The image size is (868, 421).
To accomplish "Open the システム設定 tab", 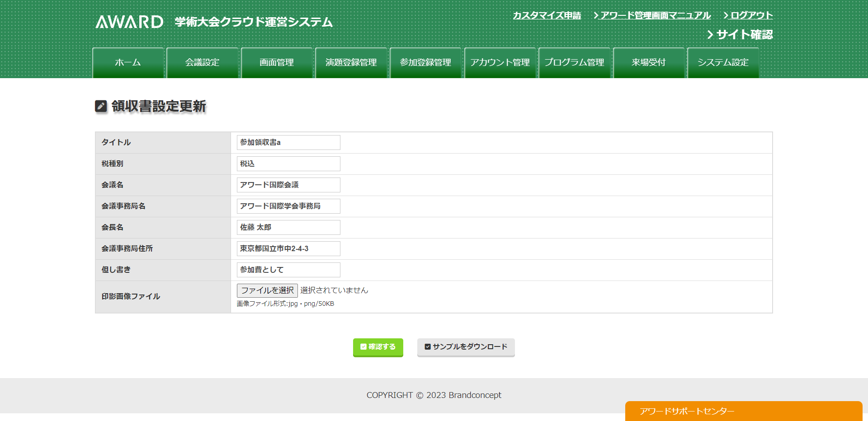I will coord(723,63).
